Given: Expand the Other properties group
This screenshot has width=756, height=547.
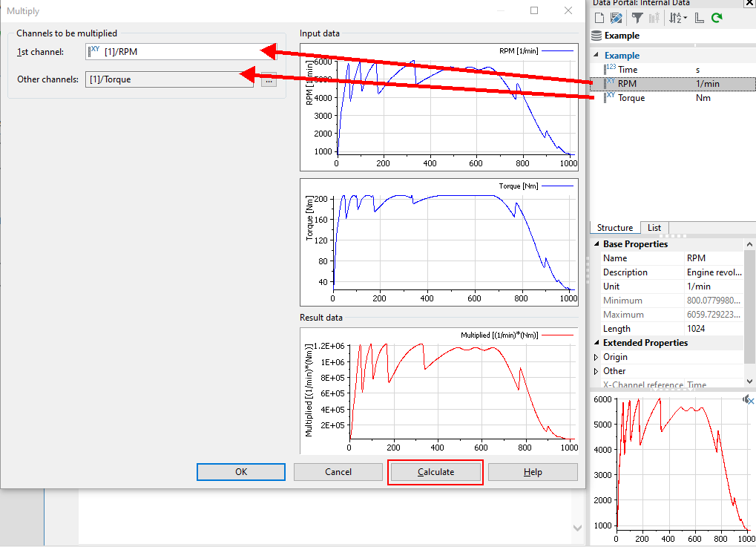Looking at the screenshot, I should [x=596, y=371].
